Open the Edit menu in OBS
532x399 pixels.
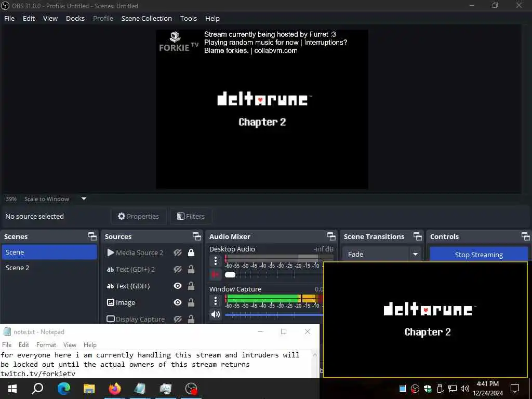click(29, 18)
